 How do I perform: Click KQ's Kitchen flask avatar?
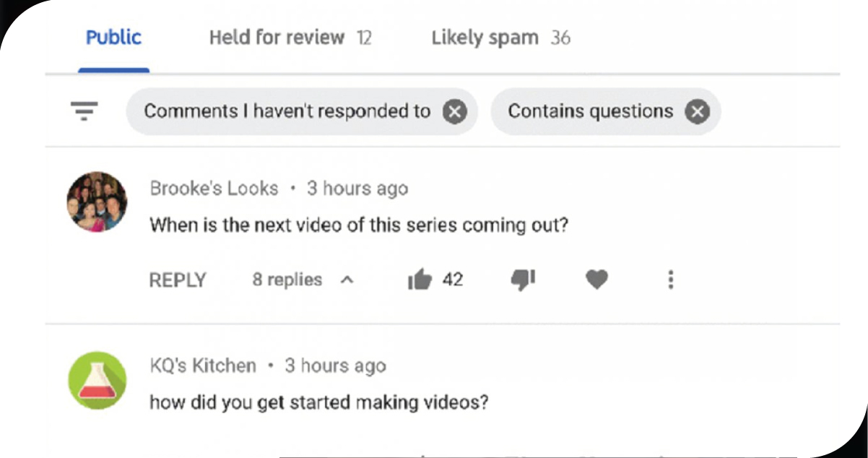(97, 380)
